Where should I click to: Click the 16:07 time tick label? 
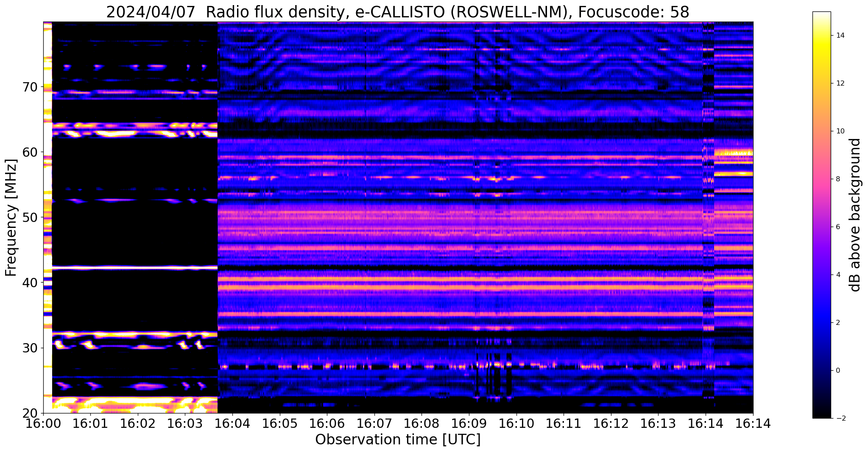pyautogui.click(x=374, y=424)
